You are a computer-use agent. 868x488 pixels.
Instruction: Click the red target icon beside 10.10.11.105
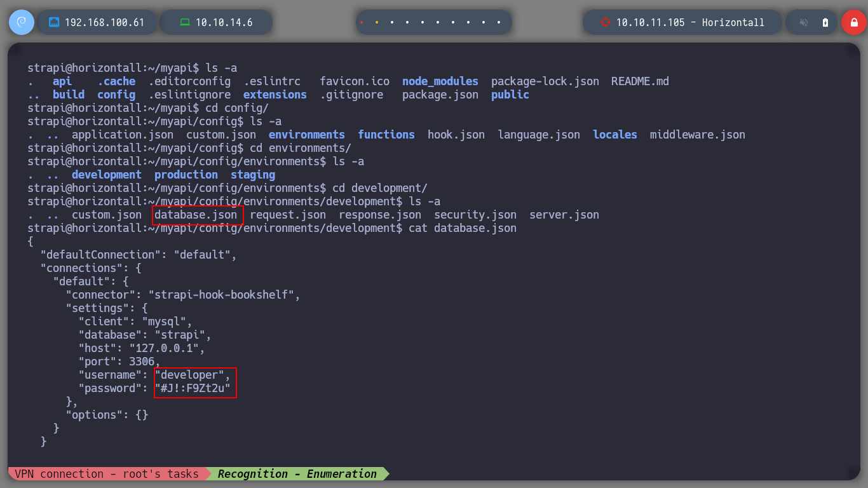pos(605,22)
